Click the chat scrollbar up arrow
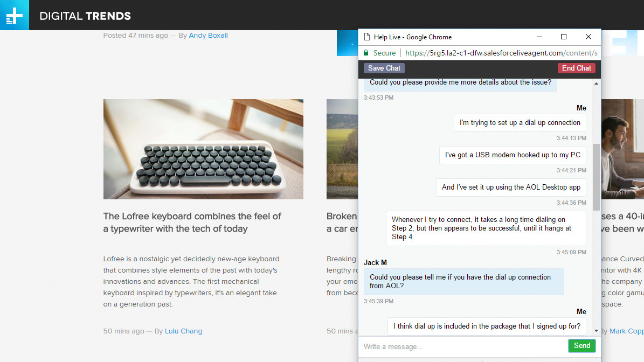The width and height of the screenshot is (644, 362). [597, 83]
